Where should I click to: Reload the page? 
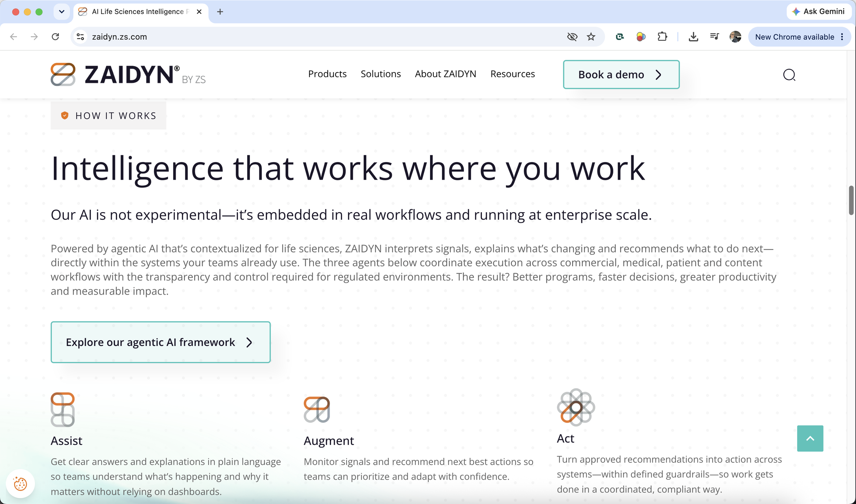point(55,37)
